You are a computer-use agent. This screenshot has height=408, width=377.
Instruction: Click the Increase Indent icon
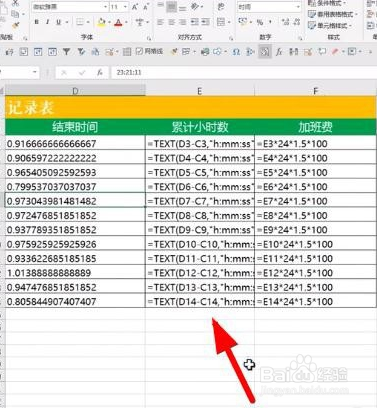coord(206,22)
